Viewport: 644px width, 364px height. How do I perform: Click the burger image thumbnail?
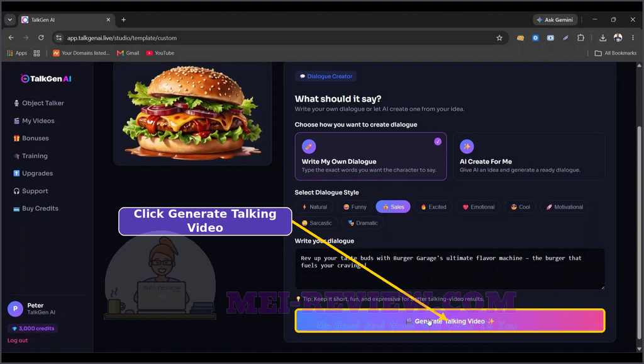tap(192, 113)
